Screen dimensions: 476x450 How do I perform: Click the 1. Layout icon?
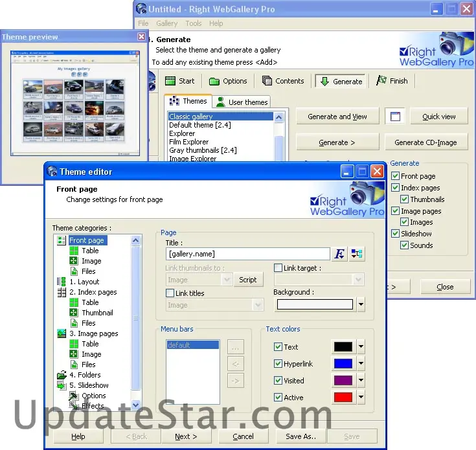(62, 282)
